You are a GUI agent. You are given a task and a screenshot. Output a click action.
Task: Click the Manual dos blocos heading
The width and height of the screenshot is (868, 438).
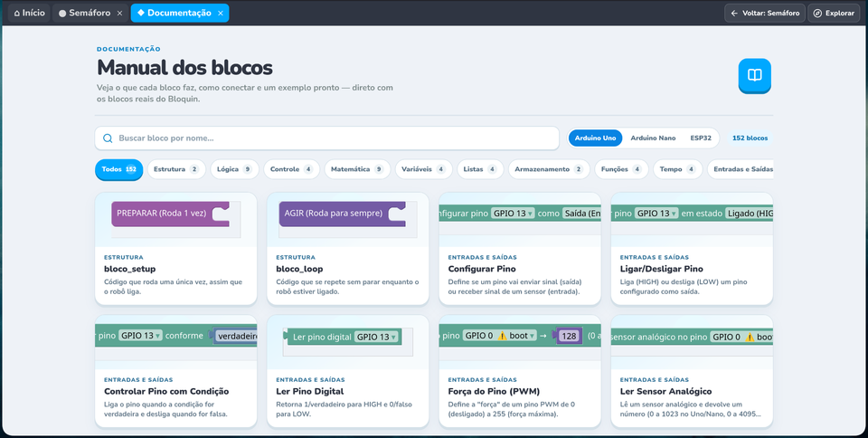pos(184,68)
